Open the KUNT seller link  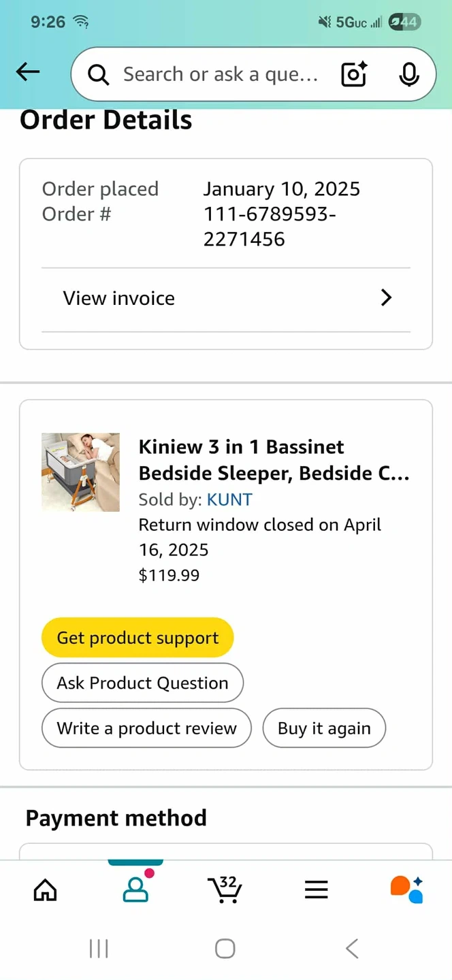pyautogui.click(x=229, y=500)
